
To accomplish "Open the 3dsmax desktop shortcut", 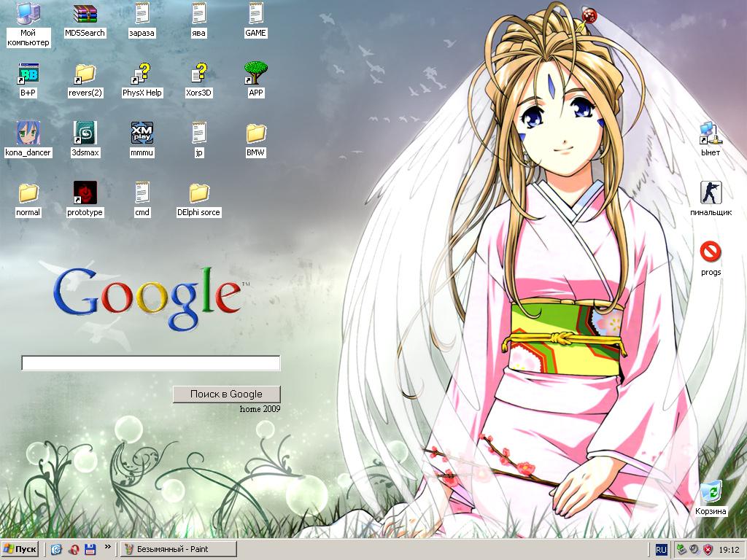I will pyautogui.click(x=85, y=133).
